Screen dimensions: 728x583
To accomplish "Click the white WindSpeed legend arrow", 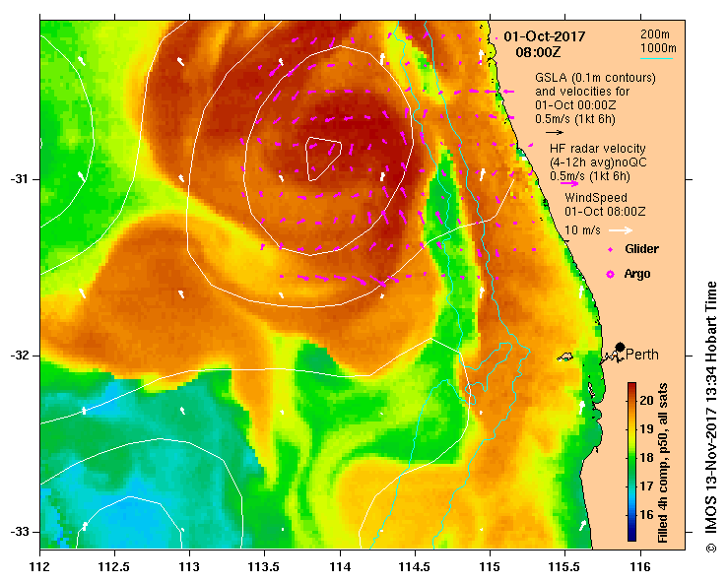I will click(x=621, y=230).
